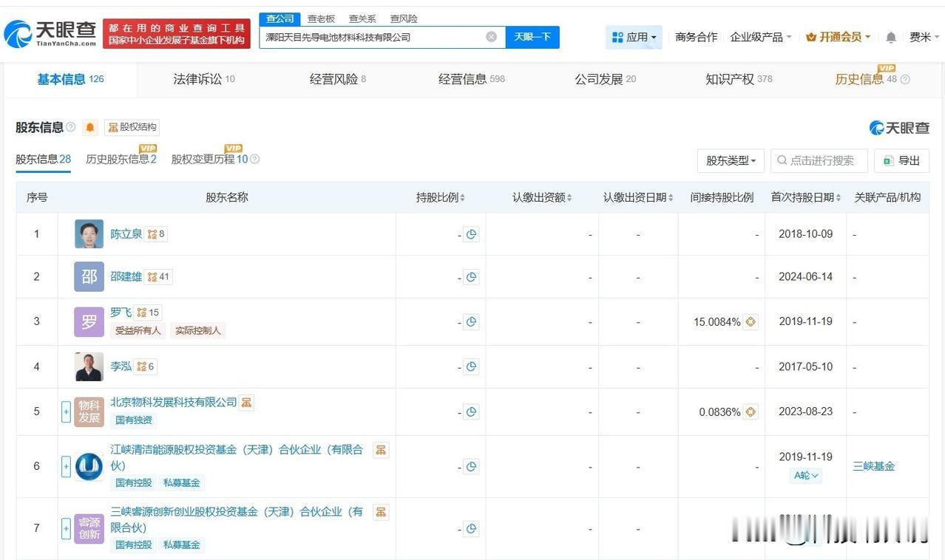Open 罗飞 related companies badge 15
The width and height of the screenshot is (945, 560).
[148, 313]
